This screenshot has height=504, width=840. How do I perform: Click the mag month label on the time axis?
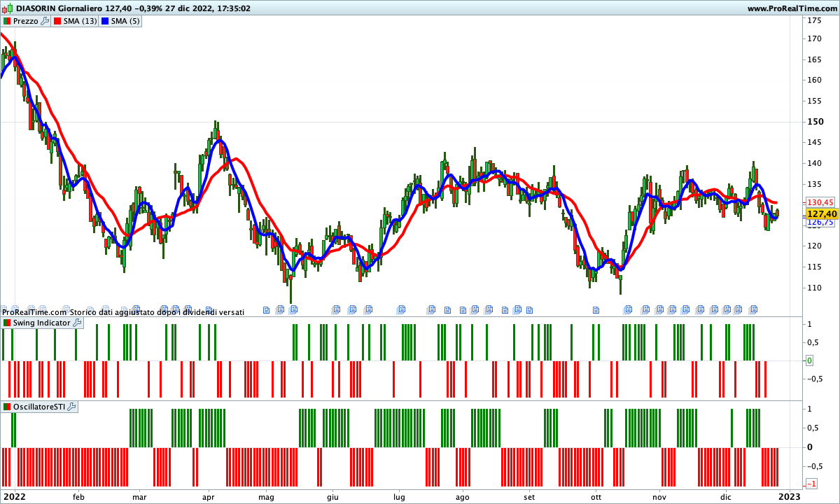pyautogui.click(x=267, y=497)
